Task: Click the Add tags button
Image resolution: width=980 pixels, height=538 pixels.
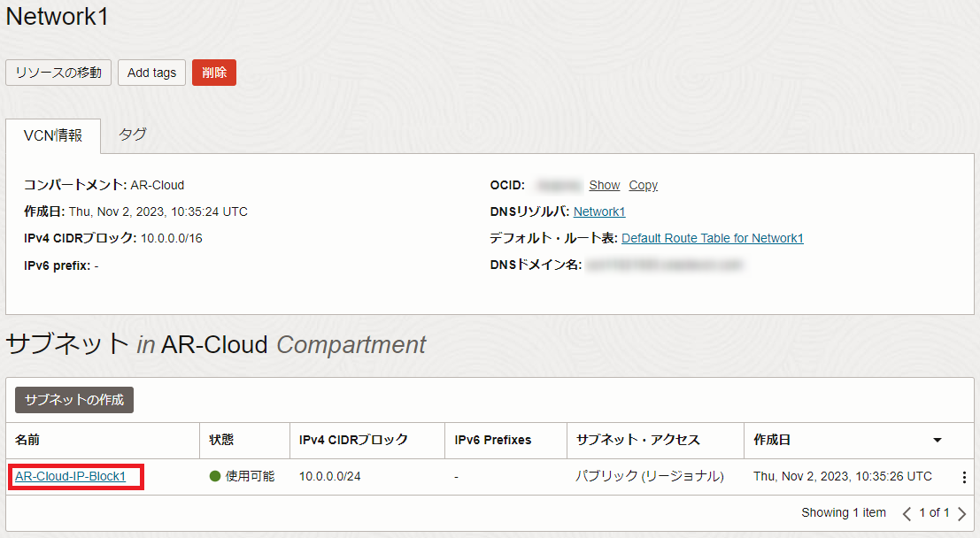Action: point(151,73)
